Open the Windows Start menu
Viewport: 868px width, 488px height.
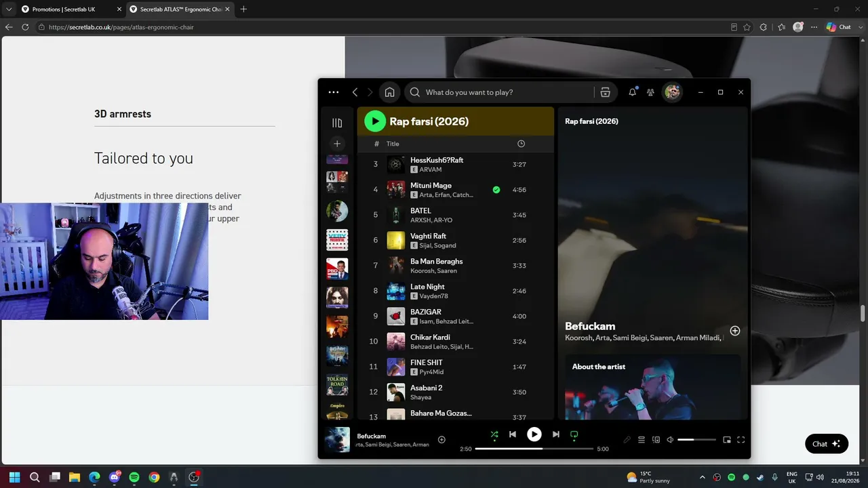[x=14, y=477]
